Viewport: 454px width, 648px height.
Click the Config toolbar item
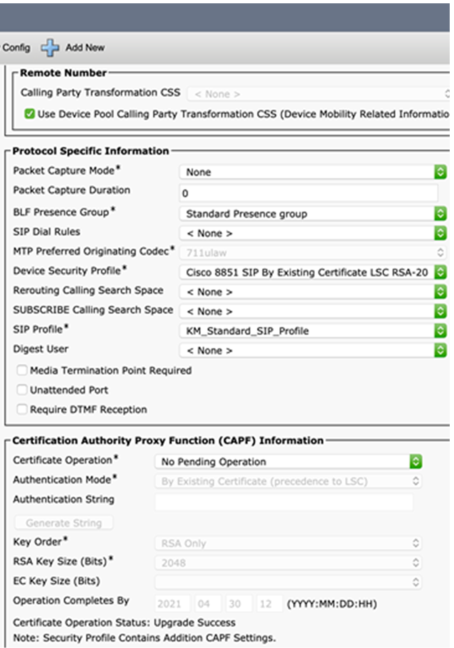pyautogui.click(x=16, y=48)
